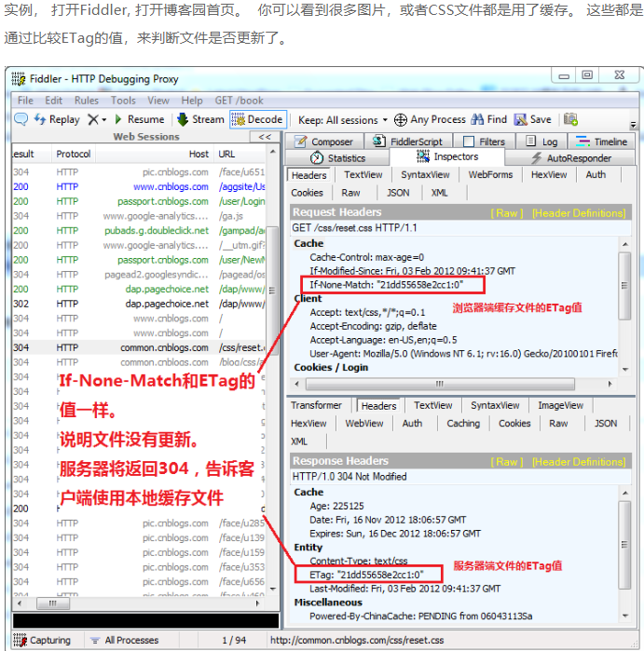Select the request JSON tab

pos(398,193)
